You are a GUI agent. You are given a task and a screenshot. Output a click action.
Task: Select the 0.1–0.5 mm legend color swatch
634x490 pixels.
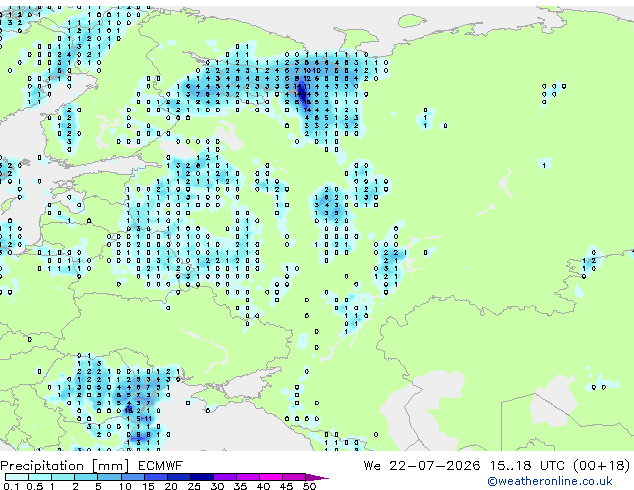point(17,477)
